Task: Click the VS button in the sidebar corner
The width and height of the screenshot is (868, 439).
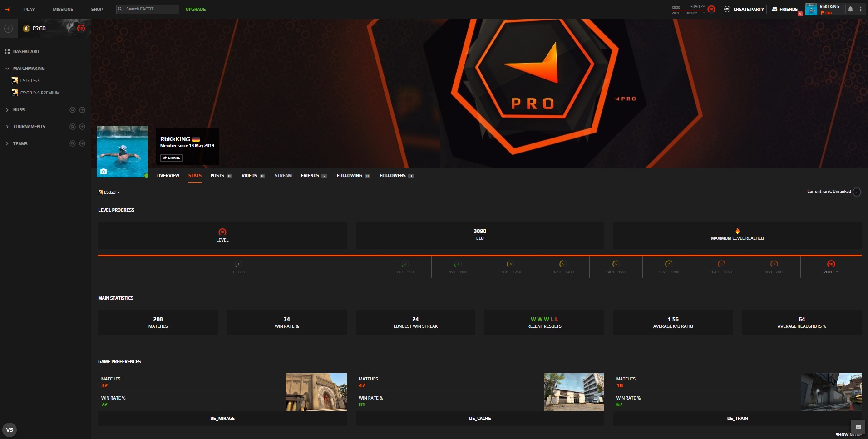Action: coord(10,429)
